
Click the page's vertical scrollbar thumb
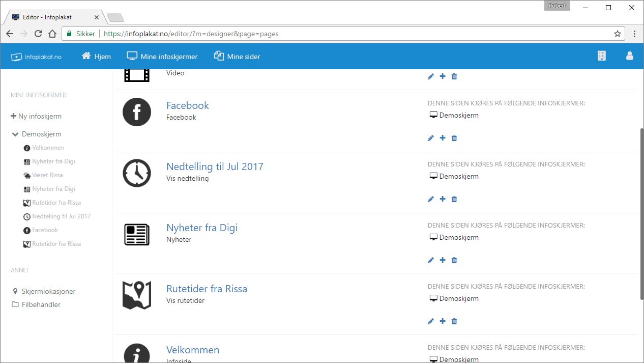click(641, 214)
